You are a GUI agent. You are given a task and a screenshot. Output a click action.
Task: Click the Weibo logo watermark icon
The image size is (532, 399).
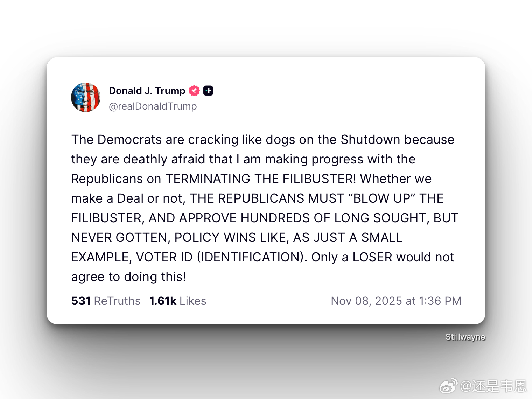448,386
